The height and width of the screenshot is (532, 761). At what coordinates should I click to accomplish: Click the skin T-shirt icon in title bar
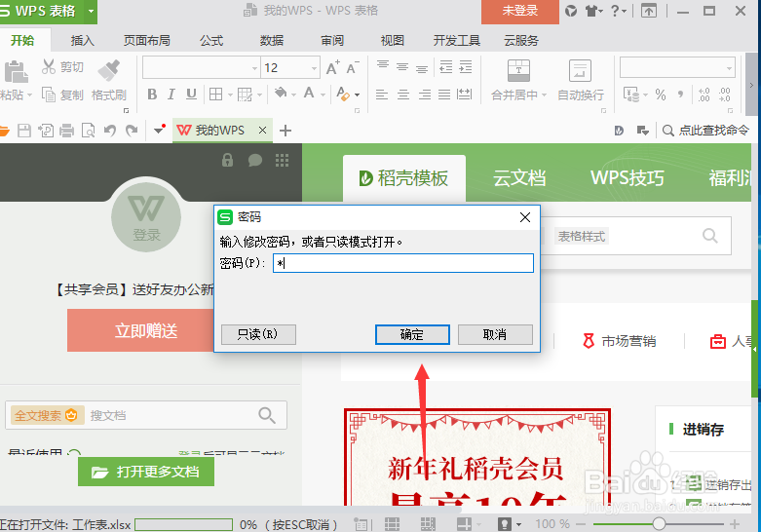pos(591,11)
